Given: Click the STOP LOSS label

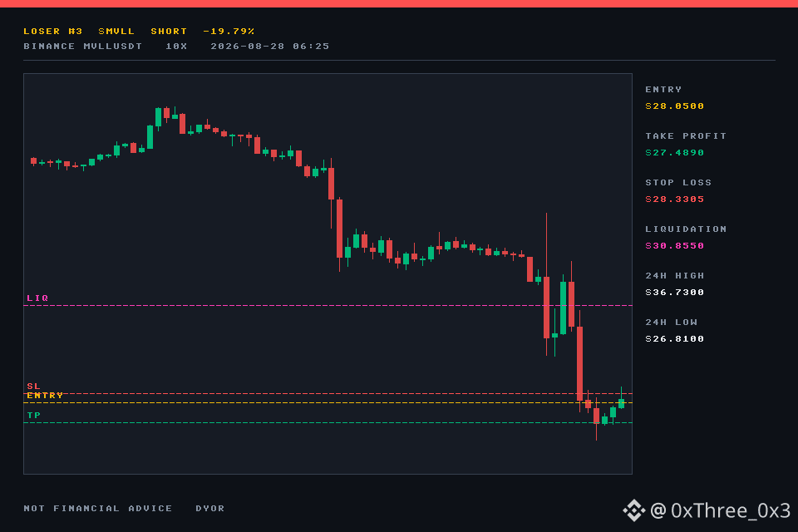Looking at the screenshot, I should [678, 183].
